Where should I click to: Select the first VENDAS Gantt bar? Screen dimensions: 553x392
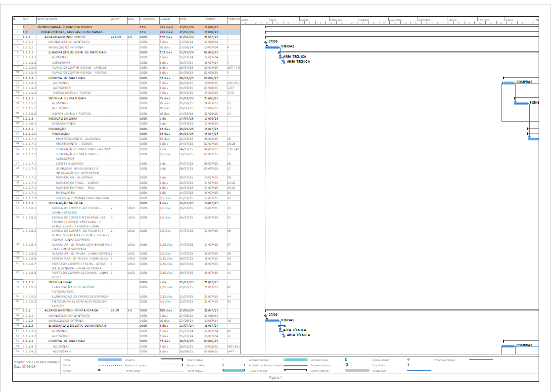[x=273, y=47]
